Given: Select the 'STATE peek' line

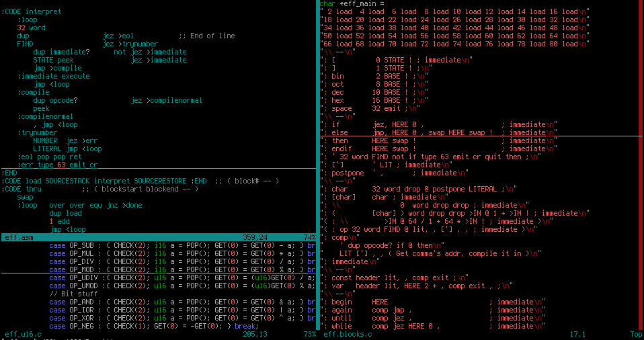Looking at the screenshot, I should pos(110,60).
